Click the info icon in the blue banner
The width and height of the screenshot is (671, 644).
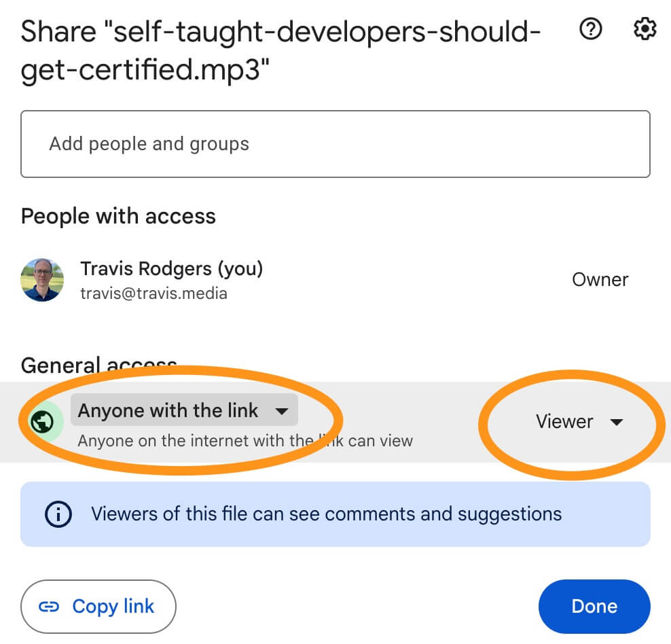click(x=58, y=514)
